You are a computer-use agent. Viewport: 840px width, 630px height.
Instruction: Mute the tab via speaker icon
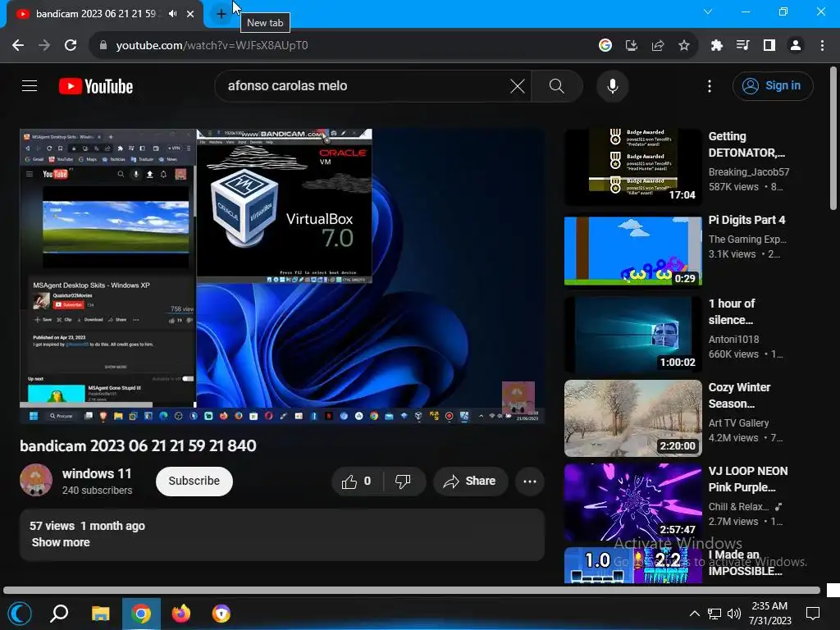tap(172, 14)
